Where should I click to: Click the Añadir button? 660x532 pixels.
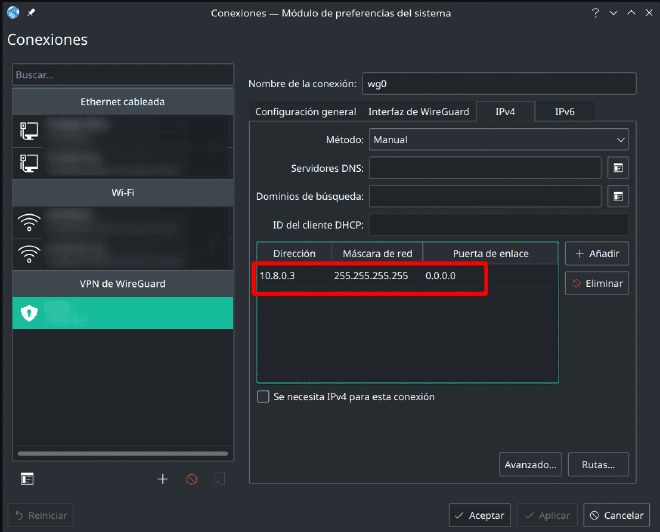pos(597,253)
